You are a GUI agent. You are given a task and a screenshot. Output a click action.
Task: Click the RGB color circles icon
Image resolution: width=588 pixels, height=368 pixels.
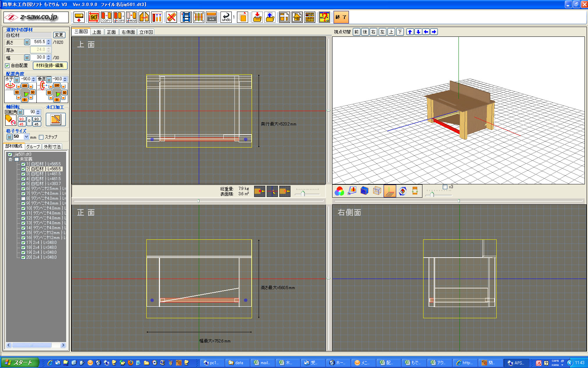click(x=339, y=191)
